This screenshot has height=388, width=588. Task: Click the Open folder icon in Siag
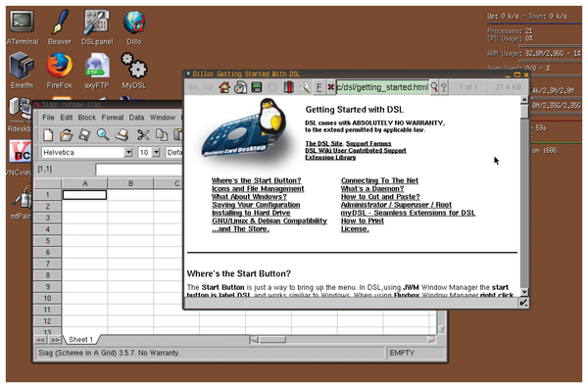click(x=66, y=135)
